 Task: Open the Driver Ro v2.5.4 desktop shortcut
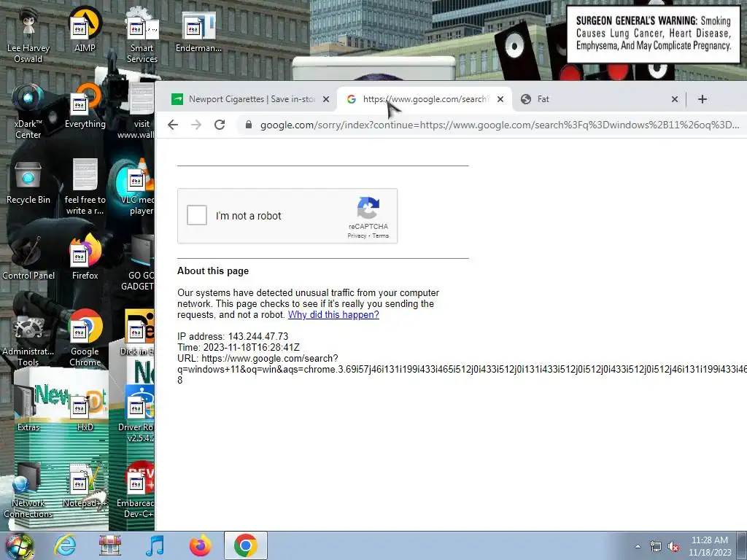coord(136,415)
